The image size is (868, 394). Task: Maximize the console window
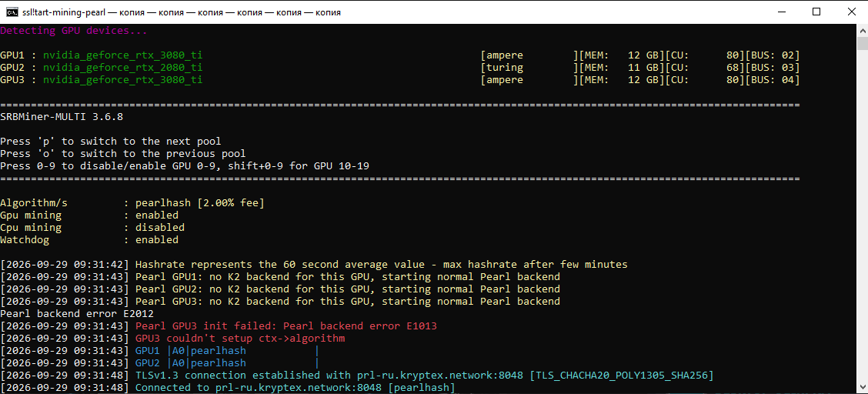pos(816,12)
